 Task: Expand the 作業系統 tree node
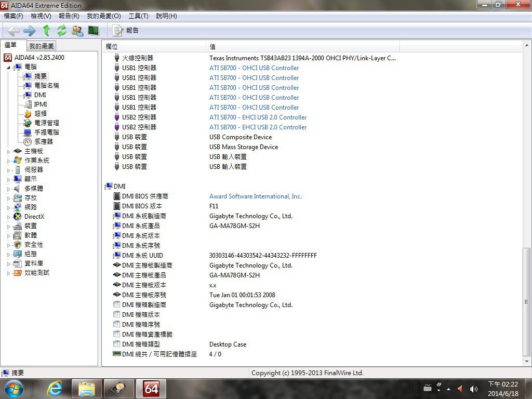pos(8,161)
